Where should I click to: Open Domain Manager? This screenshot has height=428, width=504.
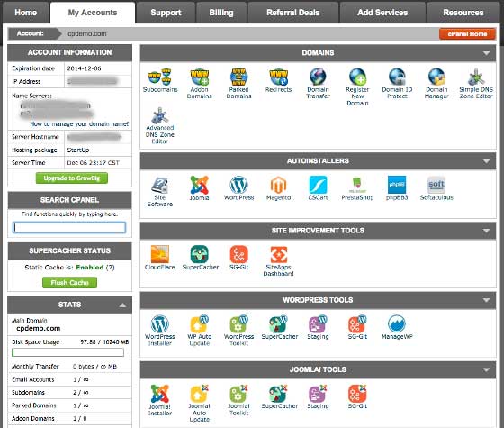point(436,84)
